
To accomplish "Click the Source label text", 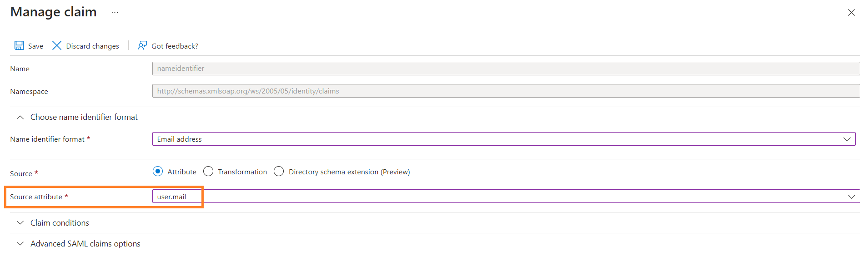I will [x=21, y=173].
